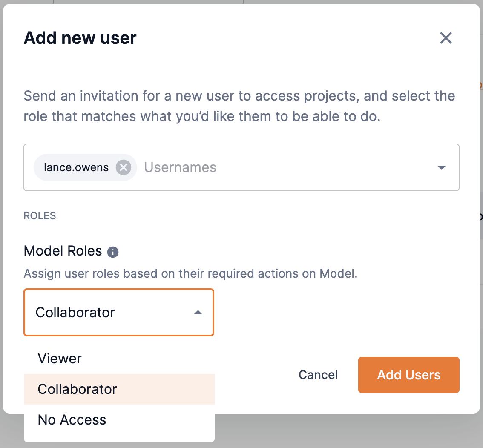Click Cancel to discard the invitation
Screen dimensions: 483x448
[318, 375]
